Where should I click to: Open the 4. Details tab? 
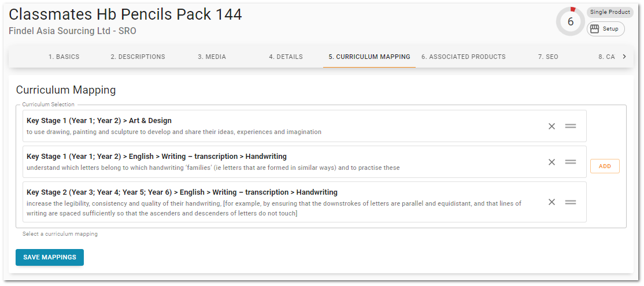(286, 57)
